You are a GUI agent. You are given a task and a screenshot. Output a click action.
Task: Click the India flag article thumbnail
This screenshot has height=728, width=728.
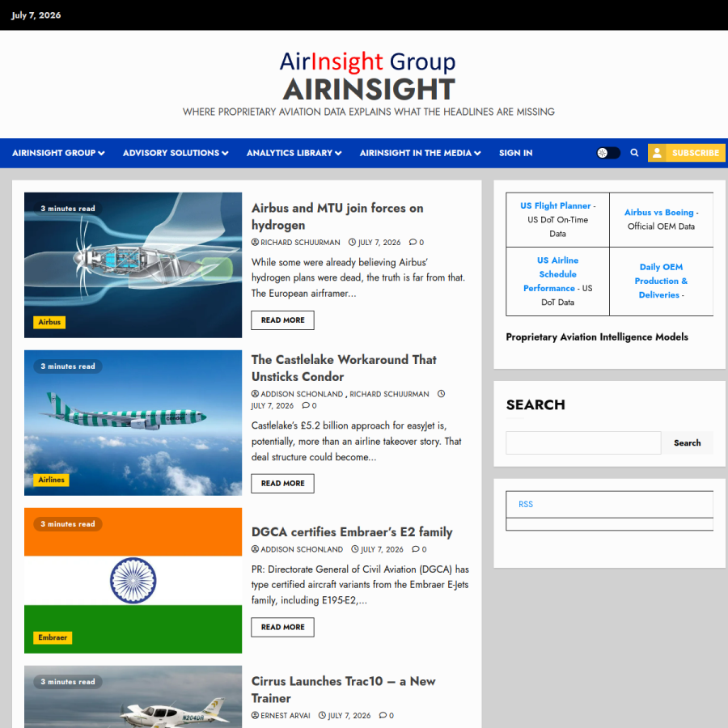[133, 580]
